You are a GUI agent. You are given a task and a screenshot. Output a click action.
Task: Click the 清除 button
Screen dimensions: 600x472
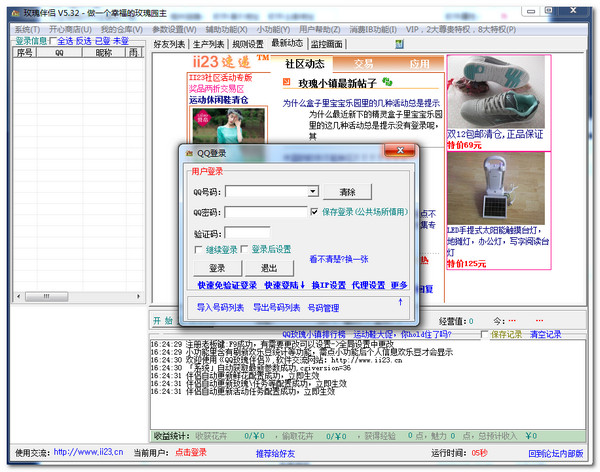[x=347, y=192]
